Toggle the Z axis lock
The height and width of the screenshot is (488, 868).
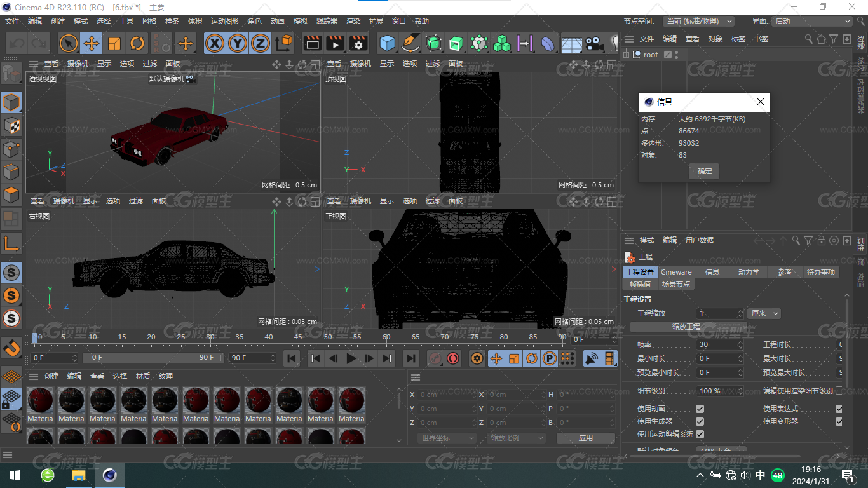pyautogui.click(x=260, y=43)
